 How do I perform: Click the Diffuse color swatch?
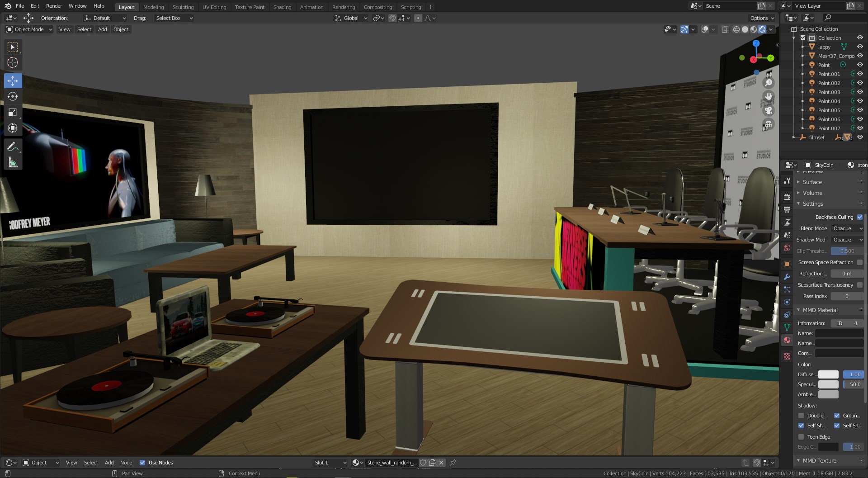828,374
